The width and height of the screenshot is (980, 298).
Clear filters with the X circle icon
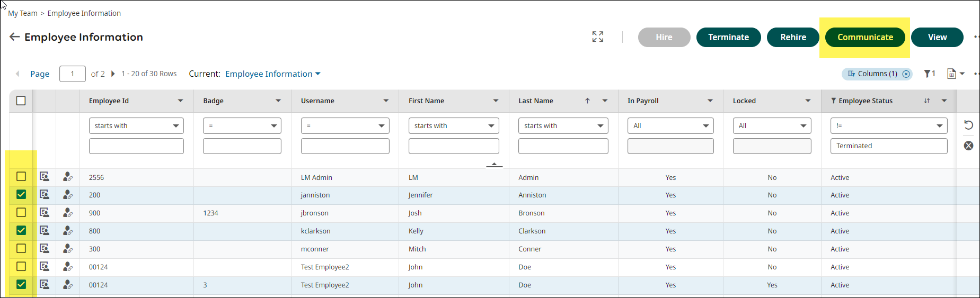click(968, 146)
